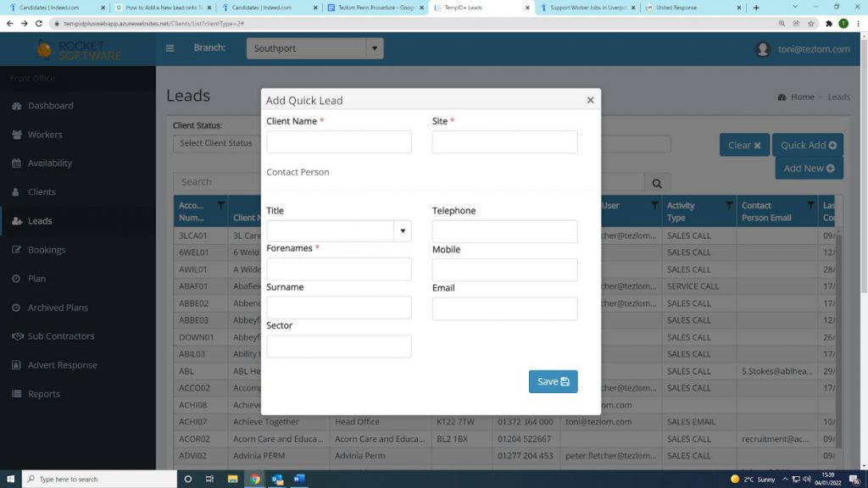
Task: Filter the Account Number column
Action: tap(220, 205)
